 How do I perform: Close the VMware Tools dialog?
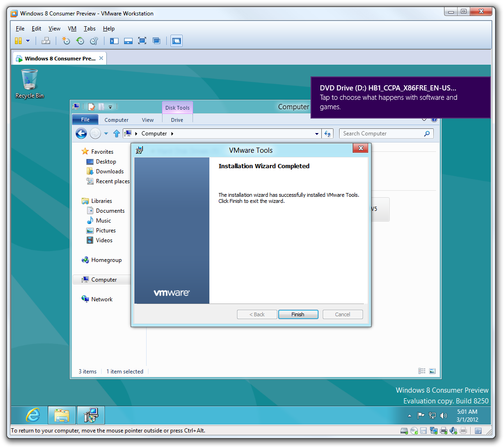coord(361,148)
